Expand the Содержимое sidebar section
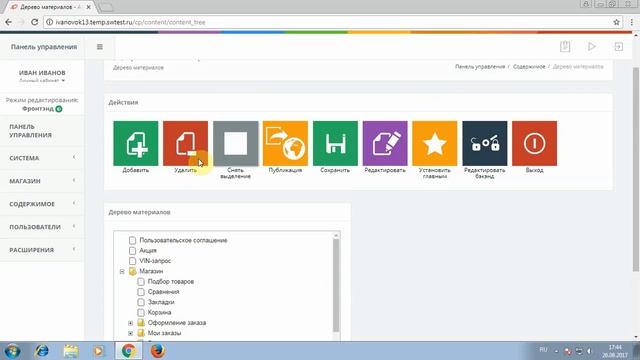The width and height of the screenshot is (640, 360). coord(42,204)
